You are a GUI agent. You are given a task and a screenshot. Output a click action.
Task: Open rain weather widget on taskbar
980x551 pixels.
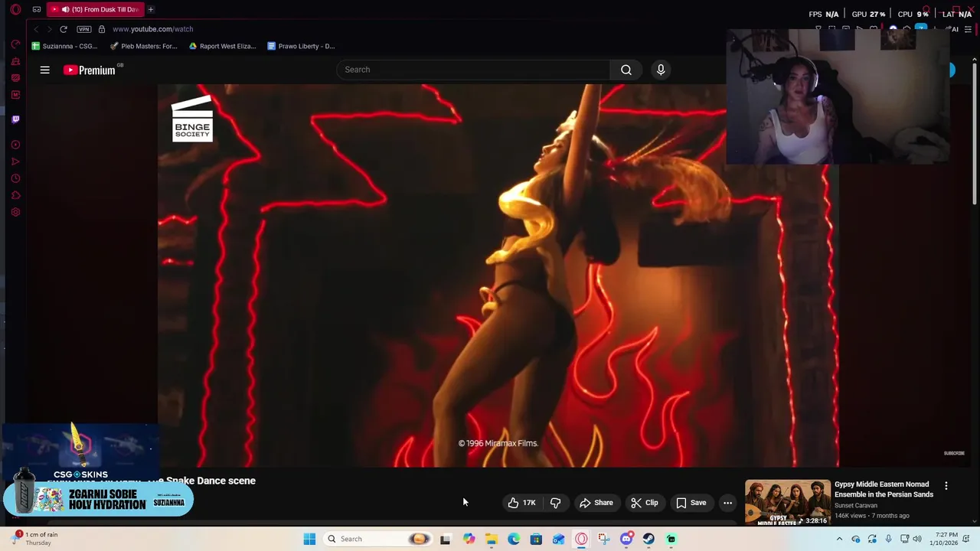35,539
